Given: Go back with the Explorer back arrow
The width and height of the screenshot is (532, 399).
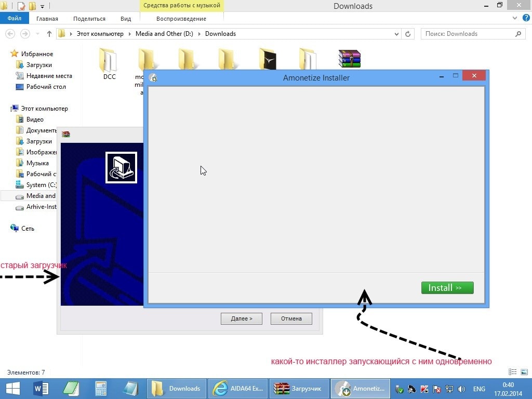Looking at the screenshot, I should pyautogui.click(x=10, y=34).
